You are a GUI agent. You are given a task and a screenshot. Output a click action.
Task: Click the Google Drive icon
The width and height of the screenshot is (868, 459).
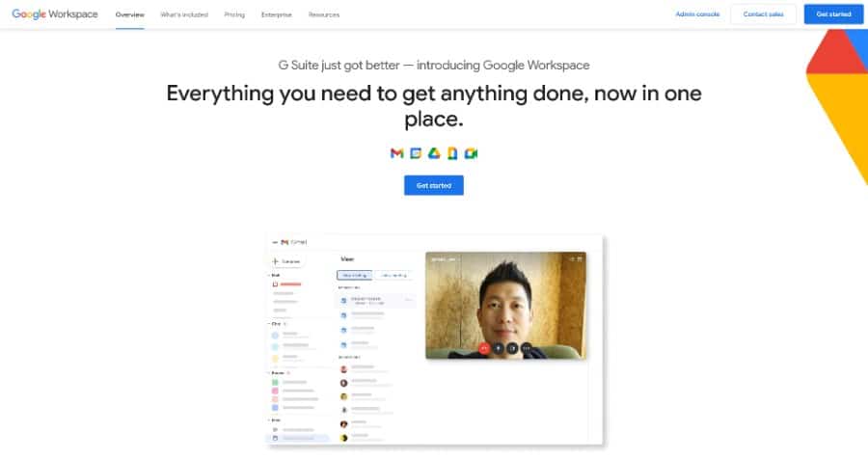tap(434, 153)
